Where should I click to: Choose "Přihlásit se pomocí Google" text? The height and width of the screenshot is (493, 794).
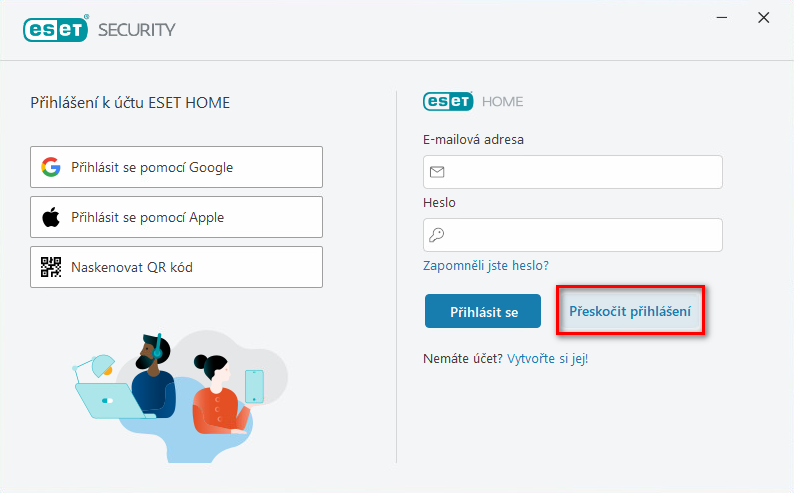click(x=152, y=167)
